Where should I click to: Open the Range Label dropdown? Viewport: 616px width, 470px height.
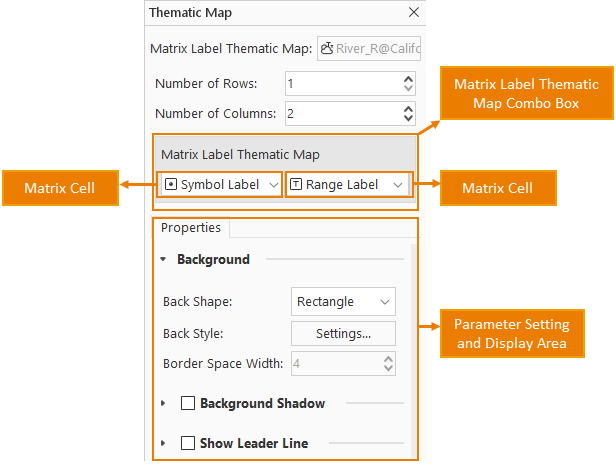[398, 185]
